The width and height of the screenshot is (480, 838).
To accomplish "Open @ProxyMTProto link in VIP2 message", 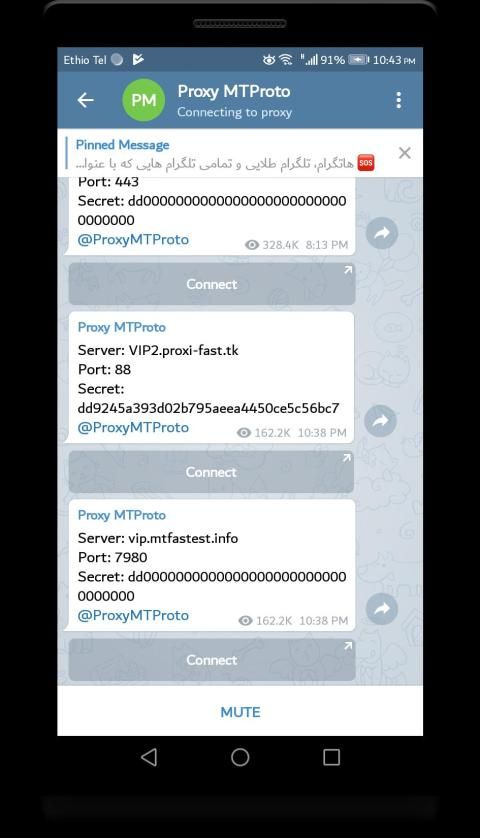I will (133, 428).
